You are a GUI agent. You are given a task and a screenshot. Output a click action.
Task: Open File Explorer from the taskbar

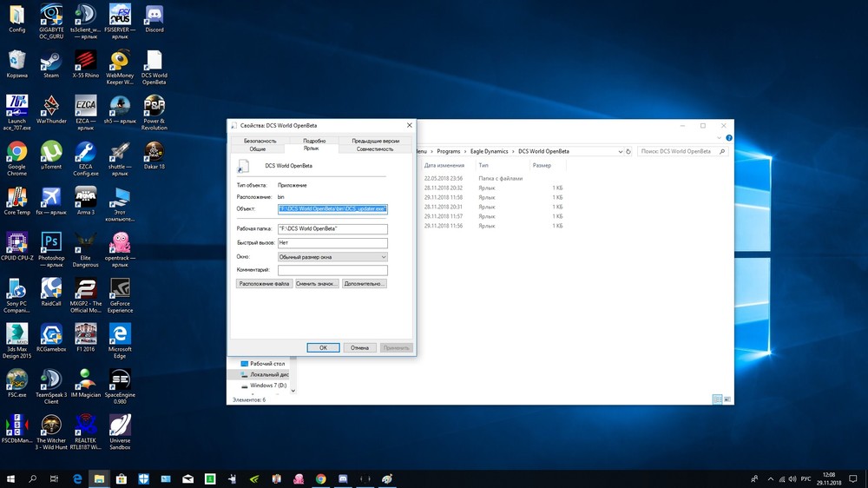[99, 478]
